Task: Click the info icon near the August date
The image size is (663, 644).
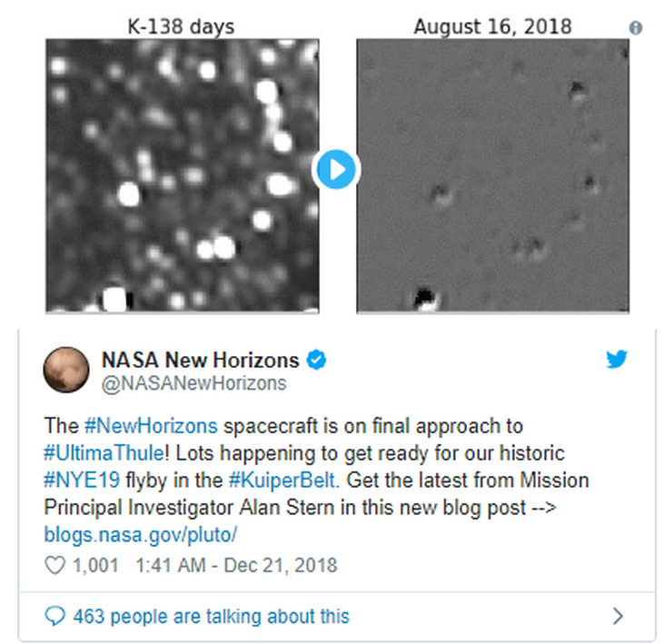Action: (636, 28)
